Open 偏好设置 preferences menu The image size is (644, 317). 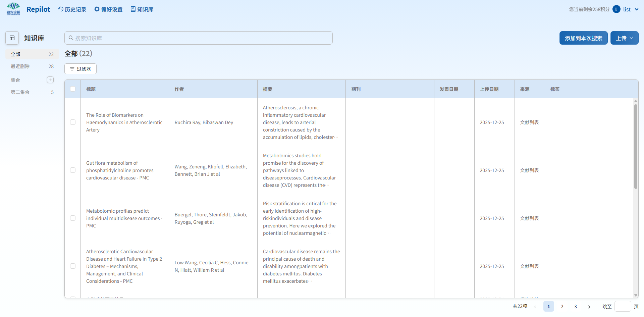coord(108,9)
